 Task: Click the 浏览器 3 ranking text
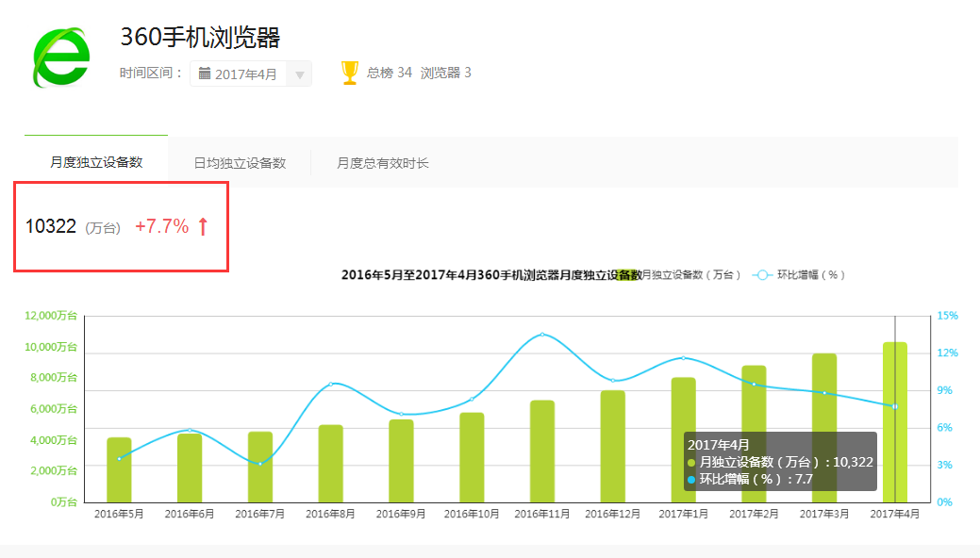pos(445,74)
